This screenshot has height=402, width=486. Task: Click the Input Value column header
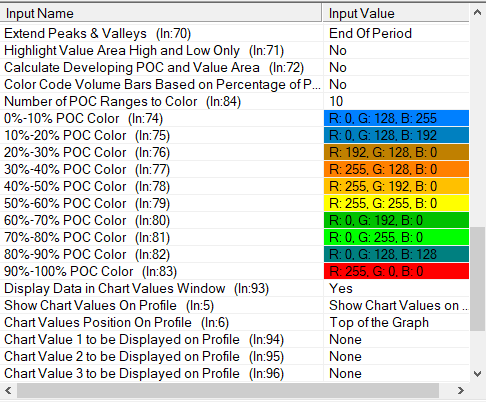(396, 13)
